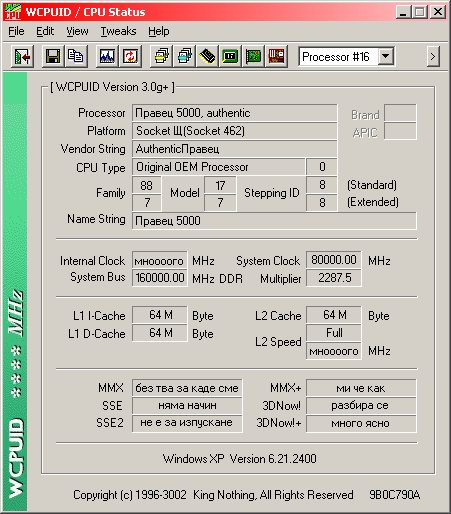Open the Edit menu
Image resolution: width=451 pixels, height=514 pixels.
(45, 31)
